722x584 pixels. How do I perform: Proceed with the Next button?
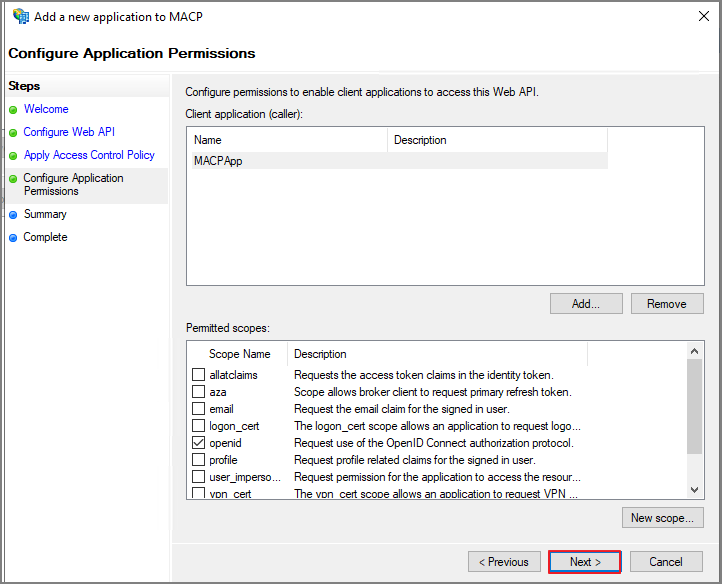585,562
